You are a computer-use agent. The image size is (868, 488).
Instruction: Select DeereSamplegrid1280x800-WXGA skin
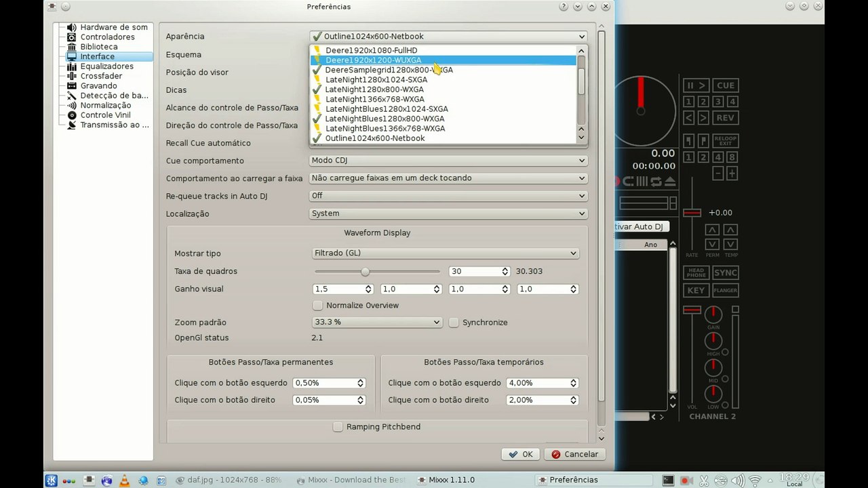click(443, 70)
